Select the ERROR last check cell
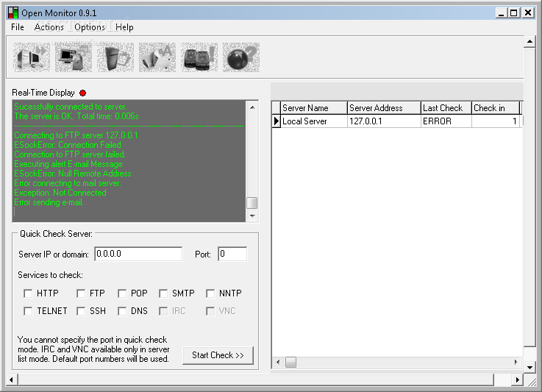542x392 pixels. click(446, 121)
